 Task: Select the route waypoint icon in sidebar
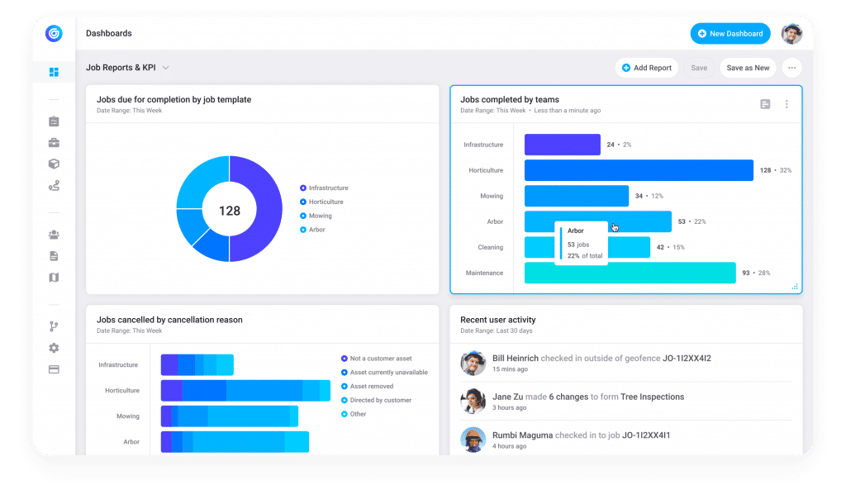tap(54, 185)
